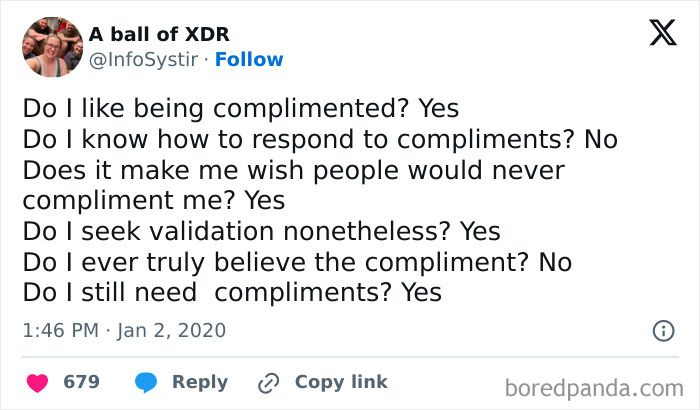Click the line about truly believing the compliment
The width and height of the screenshot is (700, 410).
point(296,262)
